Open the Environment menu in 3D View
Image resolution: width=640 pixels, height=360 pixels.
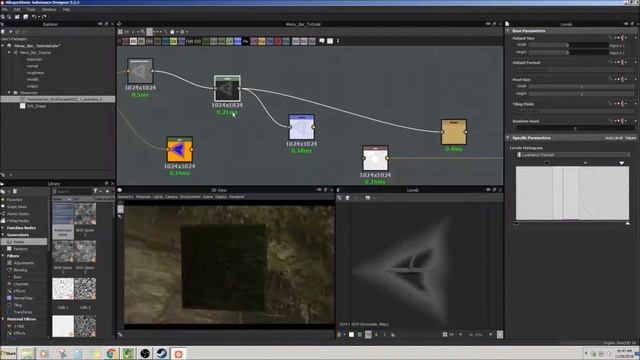click(190, 197)
